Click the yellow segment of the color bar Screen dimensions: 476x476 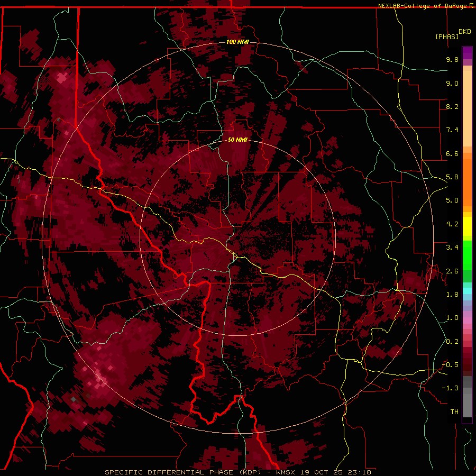[467, 226]
